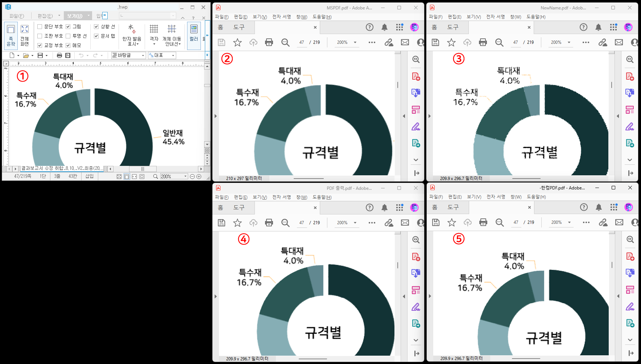
Task: Switch to the 도구 tab in PDF 출력.pdf window
Action: coord(239,208)
